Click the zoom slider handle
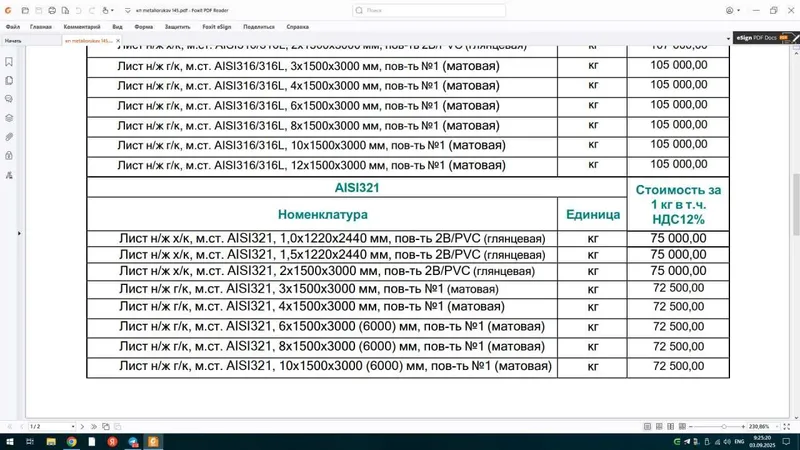This screenshot has height=450, width=800. click(x=723, y=427)
